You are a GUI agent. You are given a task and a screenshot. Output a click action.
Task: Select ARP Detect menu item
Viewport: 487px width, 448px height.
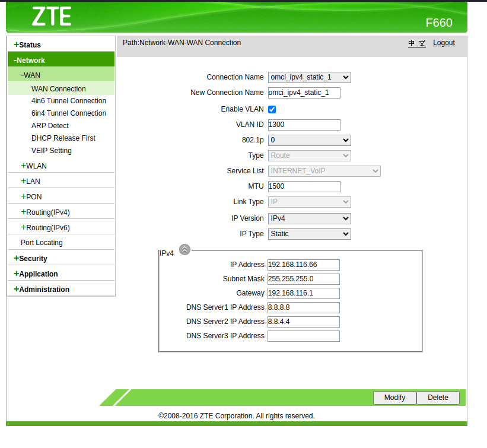(x=50, y=126)
